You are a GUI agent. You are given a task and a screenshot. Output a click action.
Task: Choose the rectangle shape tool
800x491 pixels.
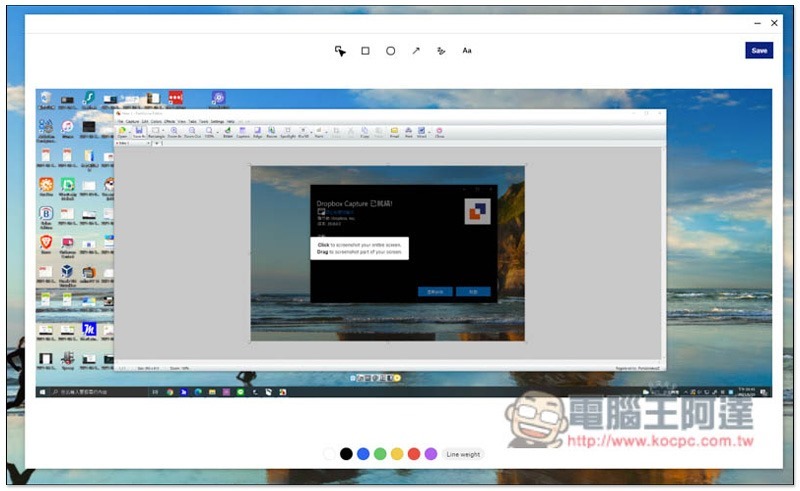(365, 51)
